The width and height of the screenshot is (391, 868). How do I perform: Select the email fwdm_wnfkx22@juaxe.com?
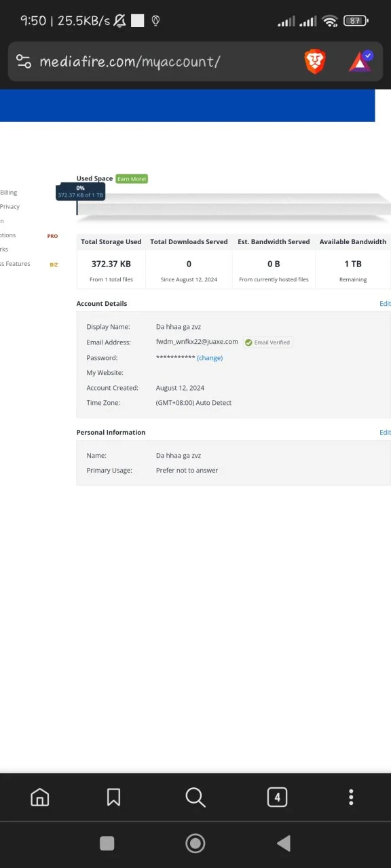(197, 342)
